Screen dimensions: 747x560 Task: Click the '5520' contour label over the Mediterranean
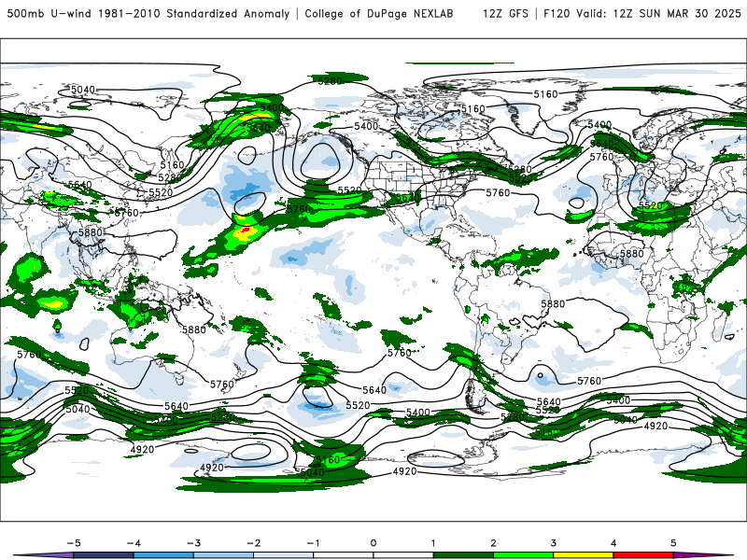(x=651, y=205)
